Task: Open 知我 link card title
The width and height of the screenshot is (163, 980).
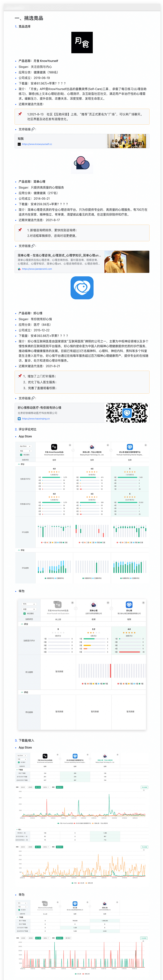Action: click(x=21, y=139)
